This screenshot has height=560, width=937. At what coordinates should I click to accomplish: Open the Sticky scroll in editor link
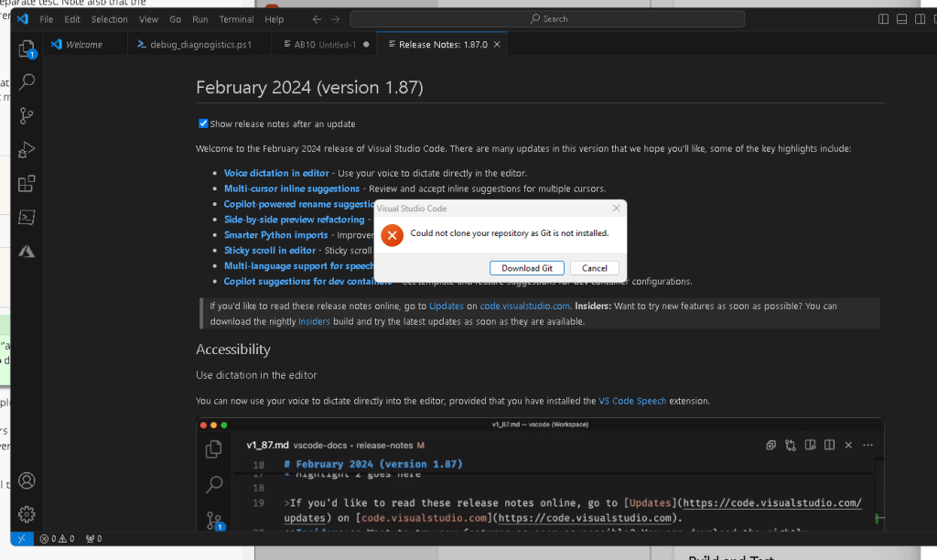(270, 251)
